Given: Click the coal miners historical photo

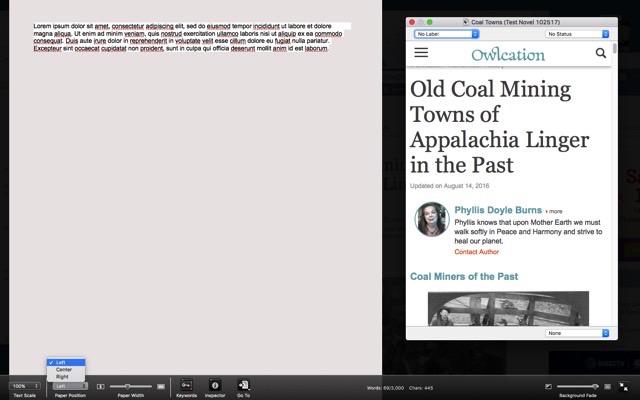Looking at the screenshot, I should click(x=508, y=309).
